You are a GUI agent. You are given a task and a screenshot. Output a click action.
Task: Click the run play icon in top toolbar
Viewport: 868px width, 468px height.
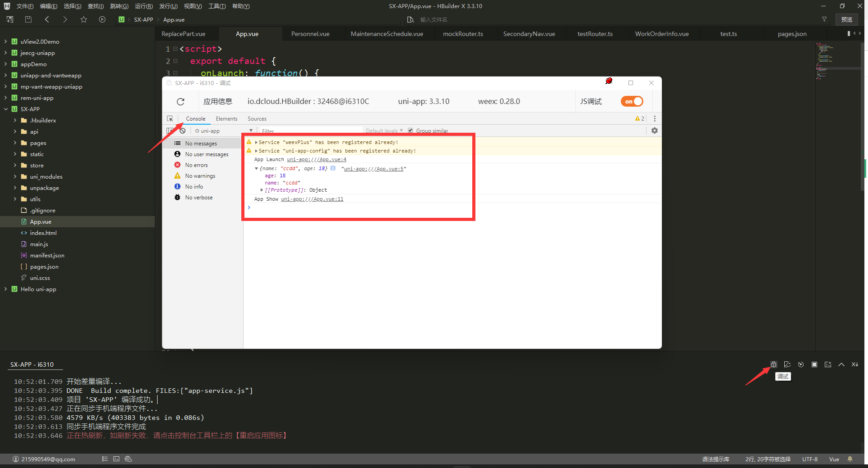pyautogui.click(x=102, y=19)
